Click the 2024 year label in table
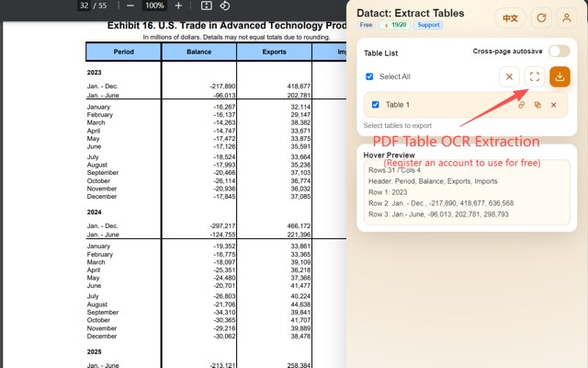588x368 pixels. tap(94, 213)
